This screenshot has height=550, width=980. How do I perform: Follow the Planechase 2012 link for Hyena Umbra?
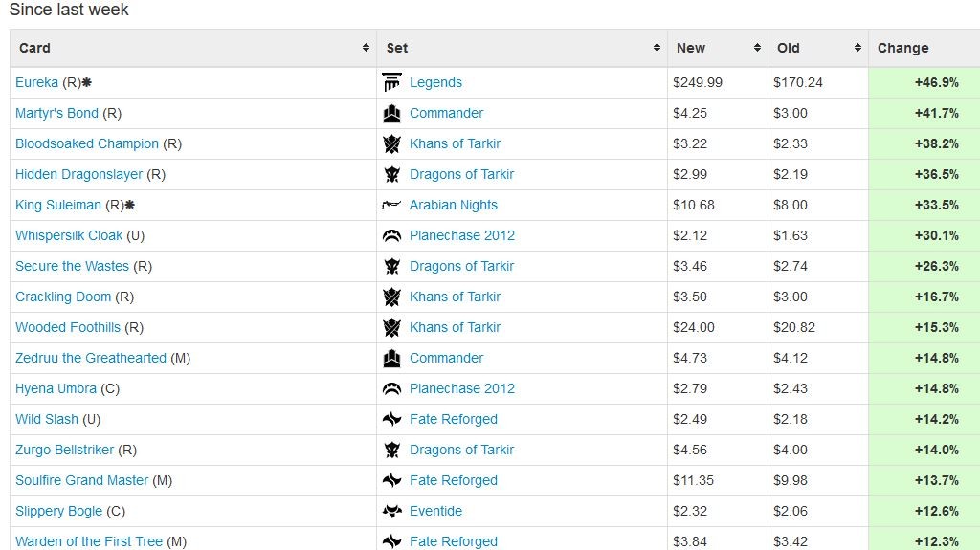click(x=462, y=388)
